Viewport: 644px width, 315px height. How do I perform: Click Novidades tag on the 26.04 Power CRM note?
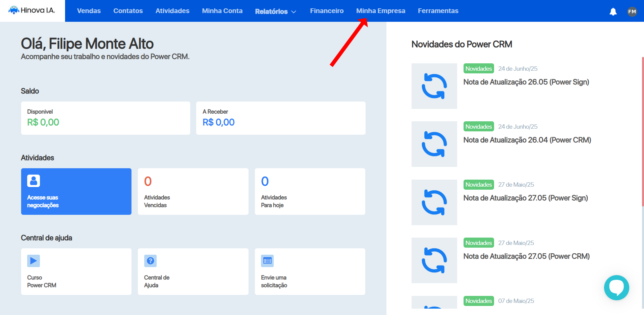coord(479,126)
